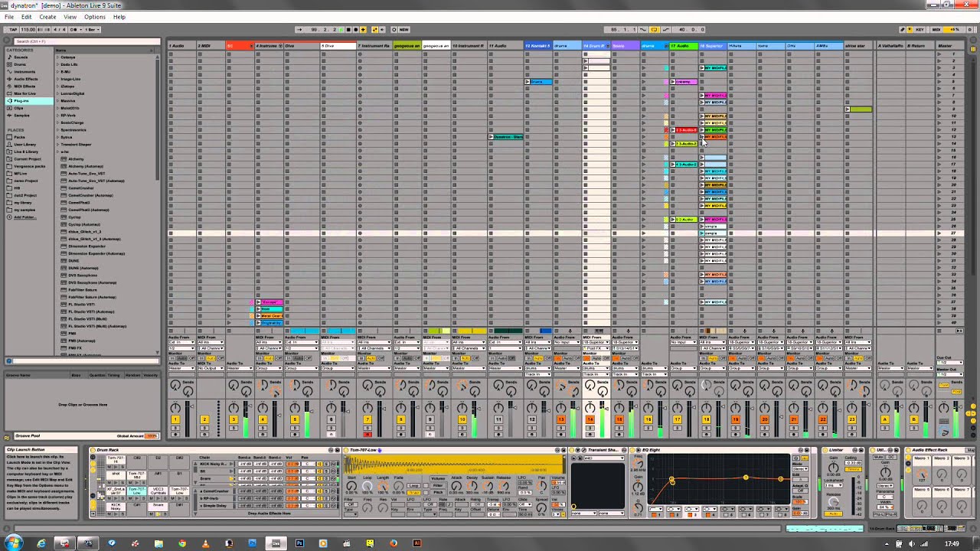This screenshot has width=980, height=551.
Task: Open the Groove Pool label button
Action: (x=28, y=435)
